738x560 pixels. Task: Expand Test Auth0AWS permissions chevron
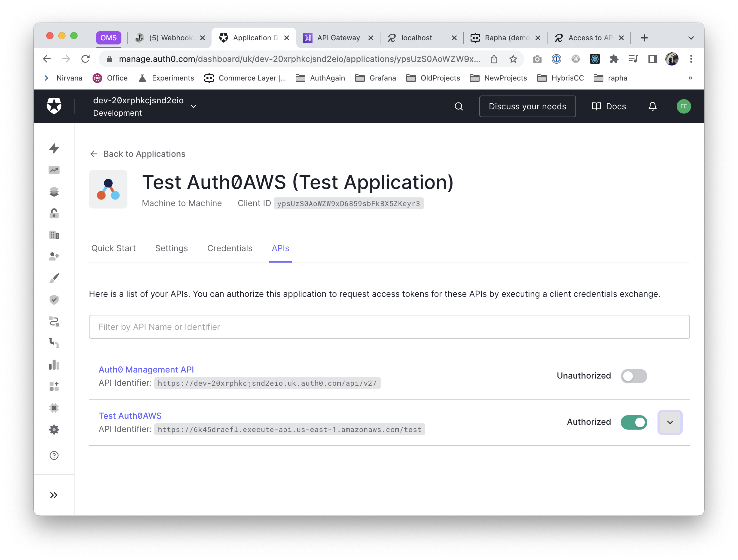[x=669, y=422]
